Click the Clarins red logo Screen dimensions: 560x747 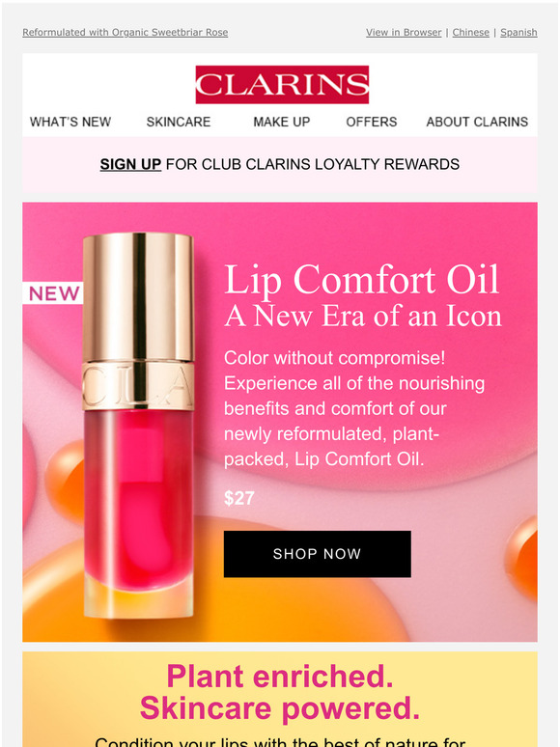coord(282,84)
